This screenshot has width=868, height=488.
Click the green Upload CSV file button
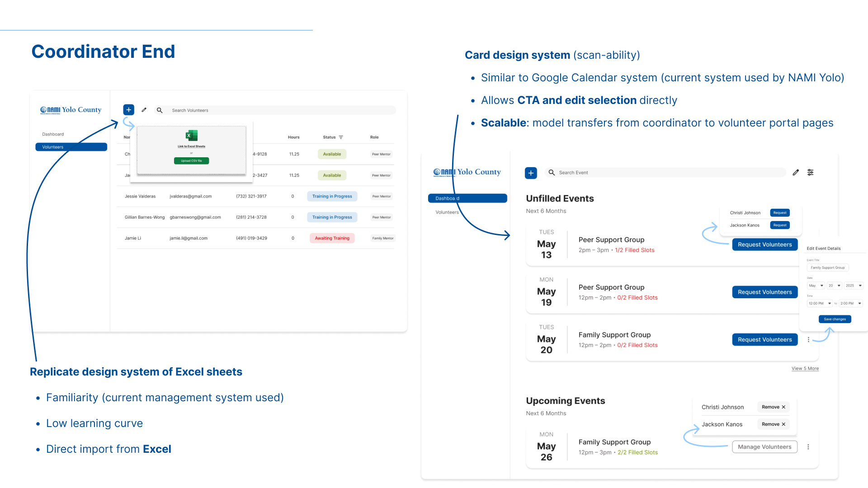[191, 161]
